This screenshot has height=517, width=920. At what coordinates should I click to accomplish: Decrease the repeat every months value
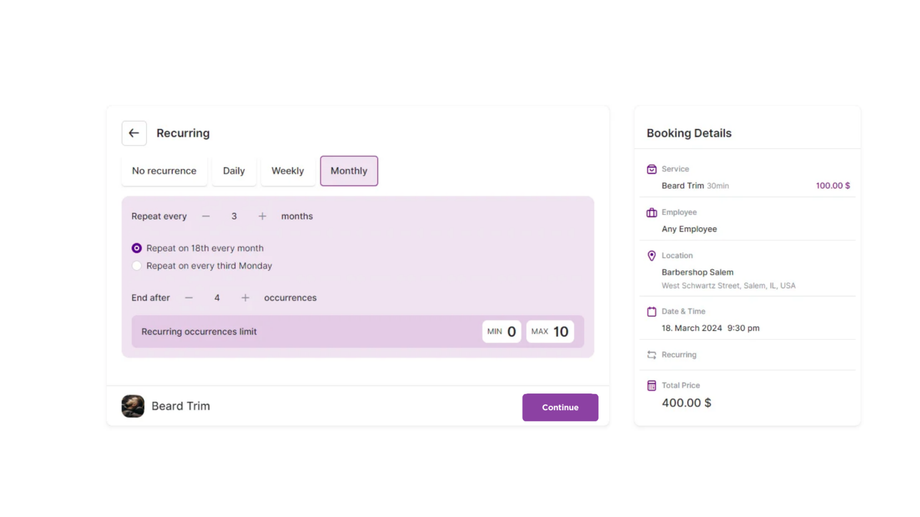[206, 216]
